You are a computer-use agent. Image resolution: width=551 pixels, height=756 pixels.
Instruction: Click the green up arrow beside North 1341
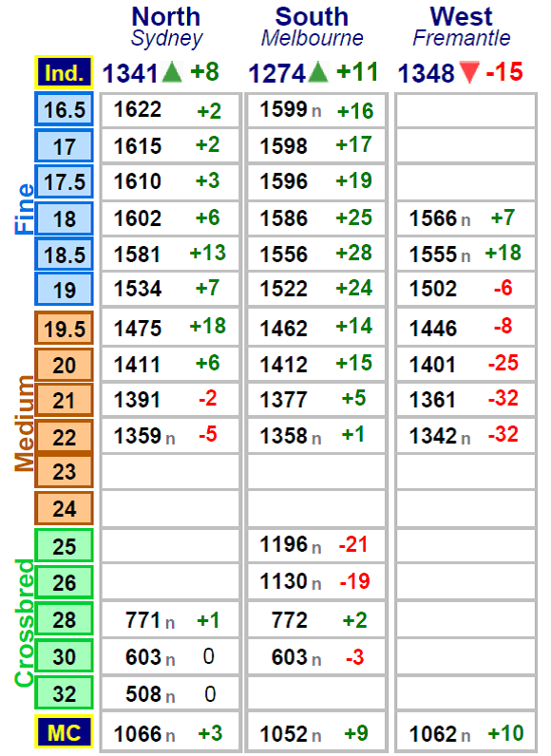pos(172,72)
